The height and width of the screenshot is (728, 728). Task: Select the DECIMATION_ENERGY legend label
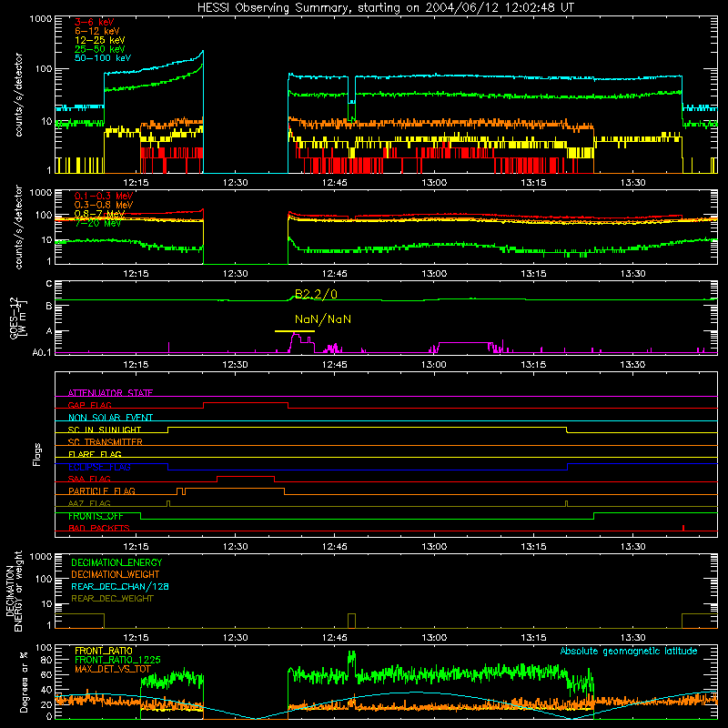[x=116, y=562]
